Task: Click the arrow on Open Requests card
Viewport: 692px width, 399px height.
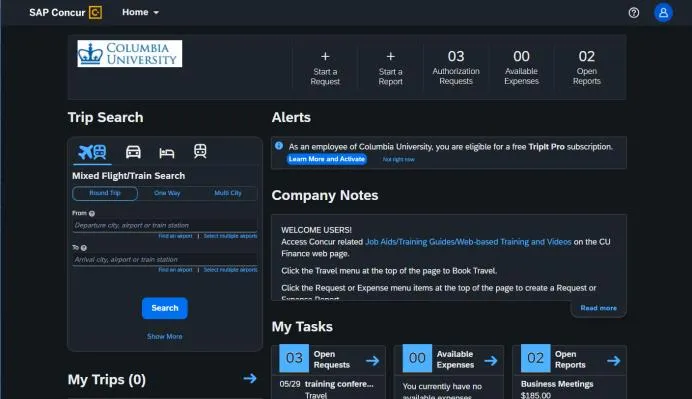Action: 372,361
